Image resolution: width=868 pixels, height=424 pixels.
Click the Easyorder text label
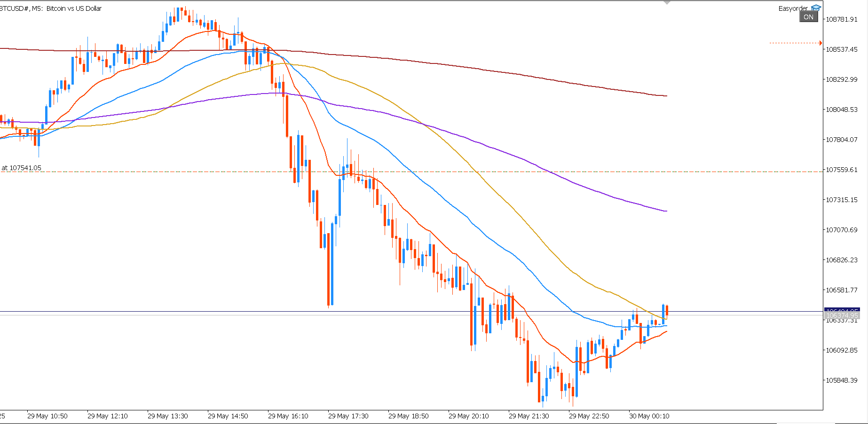pos(793,8)
